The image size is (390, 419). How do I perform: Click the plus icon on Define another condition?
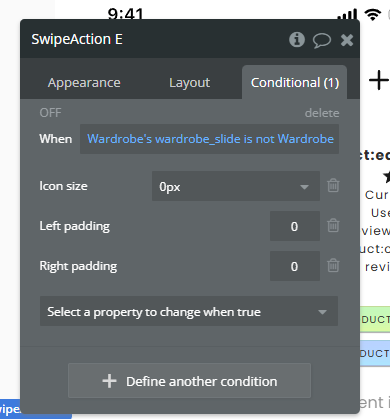[x=109, y=381]
